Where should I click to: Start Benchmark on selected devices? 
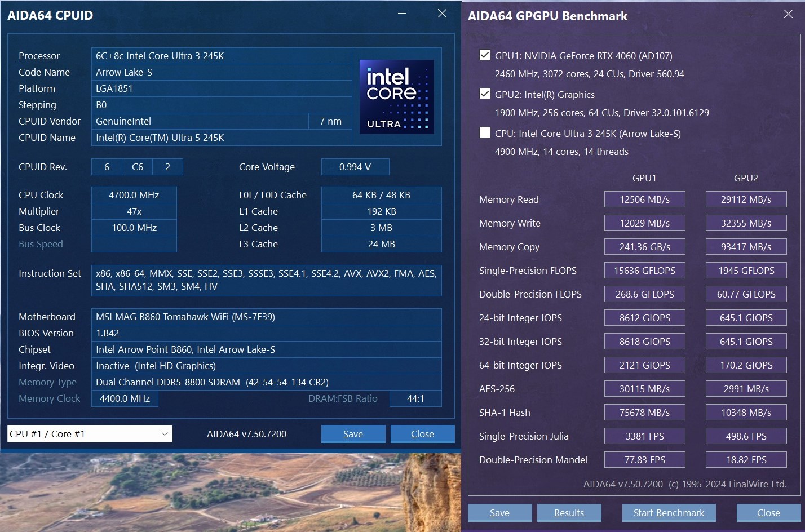(x=669, y=513)
